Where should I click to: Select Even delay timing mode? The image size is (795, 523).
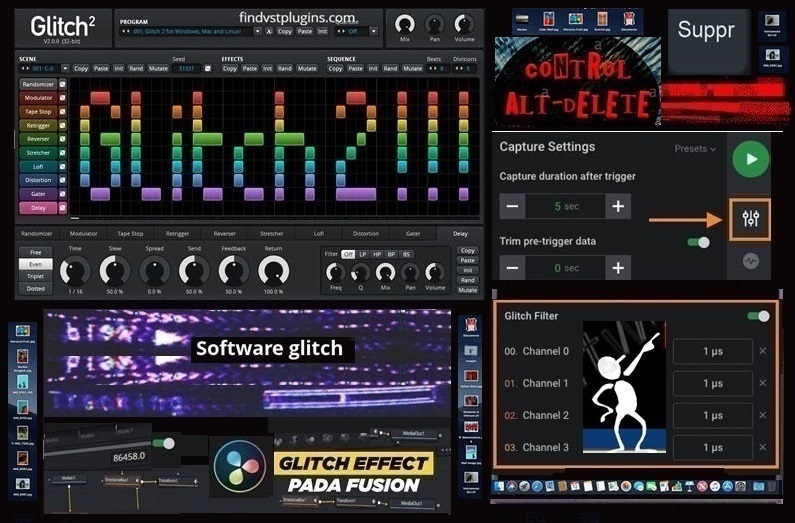[x=35, y=264]
